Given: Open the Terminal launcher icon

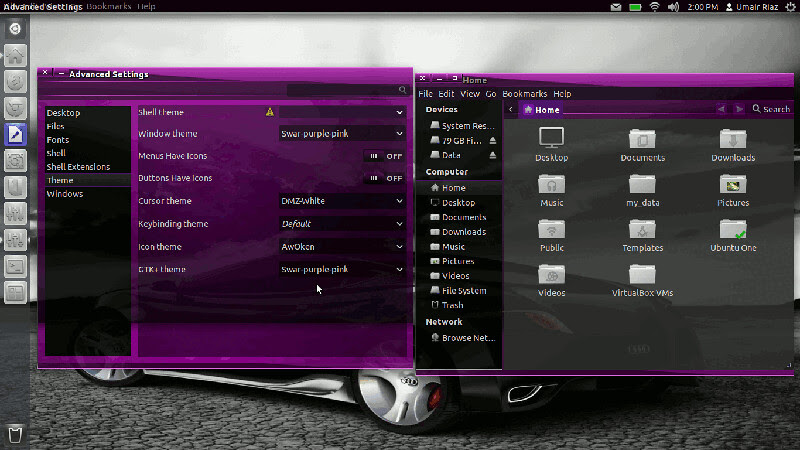Looking at the screenshot, I should pos(15,266).
